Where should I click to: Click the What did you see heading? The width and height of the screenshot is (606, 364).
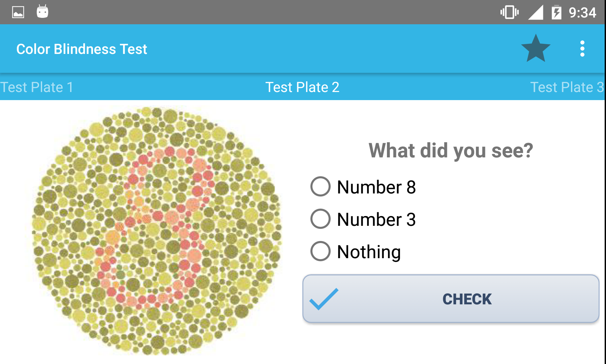click(x=451, y=150)
